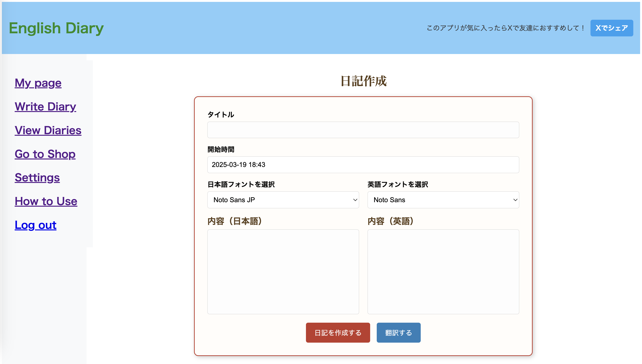Screen dimensions: 642x364
Task: Click the English Diary logo title
Action: 56,28
